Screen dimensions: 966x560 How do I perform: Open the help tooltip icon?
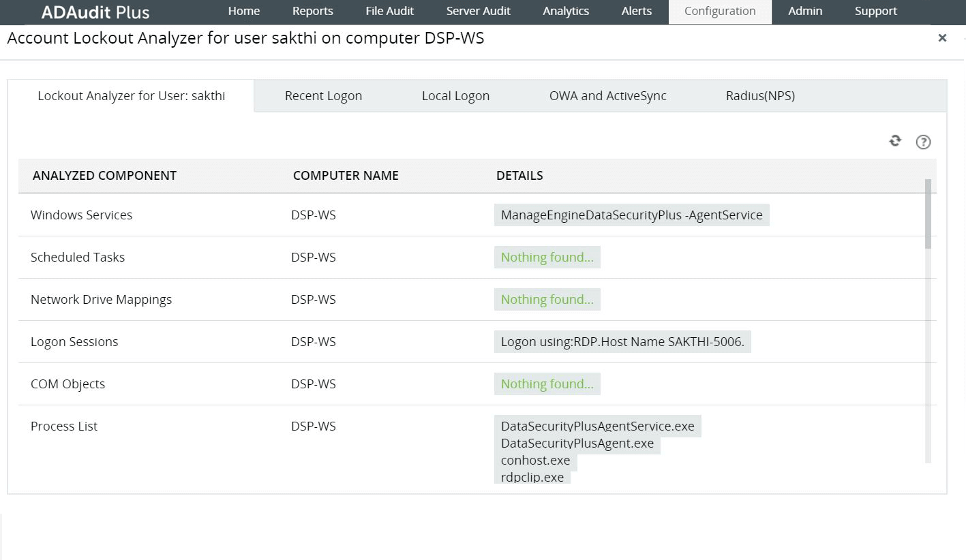(x=923, y=142)
